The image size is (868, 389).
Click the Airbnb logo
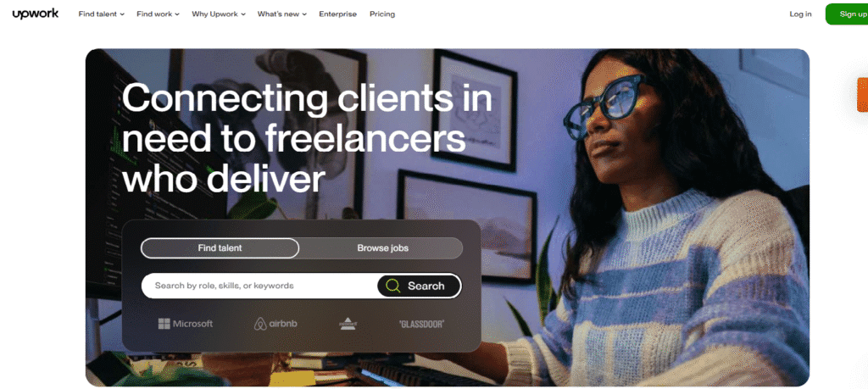click(275, 324)
